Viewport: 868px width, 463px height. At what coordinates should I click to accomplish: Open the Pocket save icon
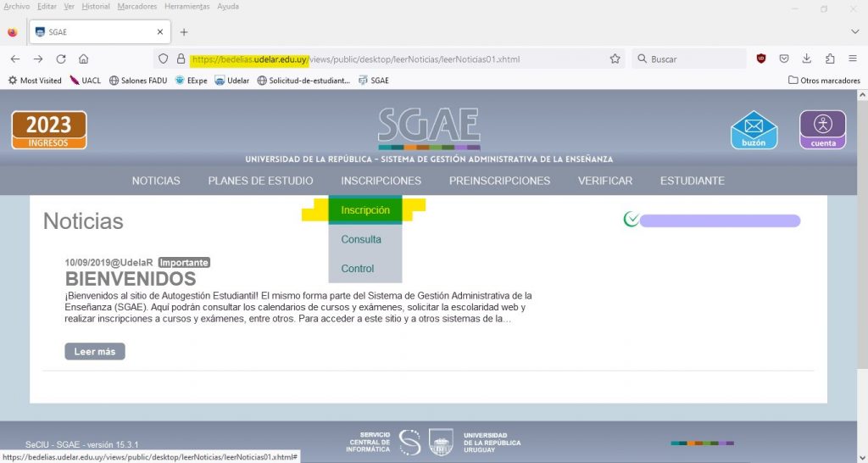click(784, 59)
